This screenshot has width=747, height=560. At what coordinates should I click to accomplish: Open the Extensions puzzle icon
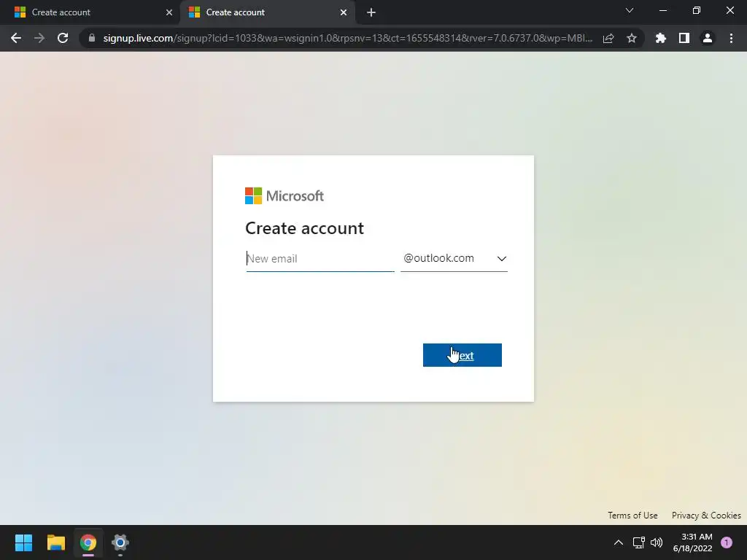point(661,38)
